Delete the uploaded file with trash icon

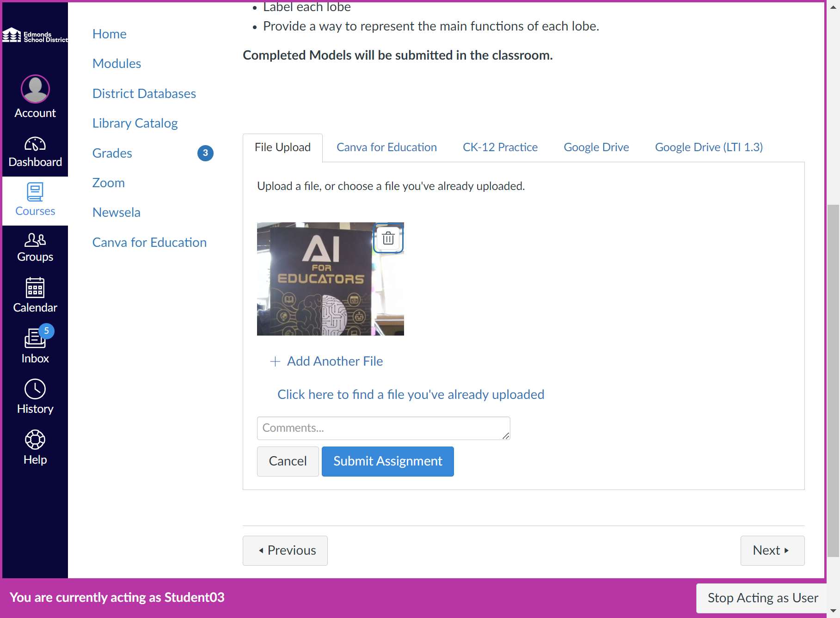coord(388,239)
